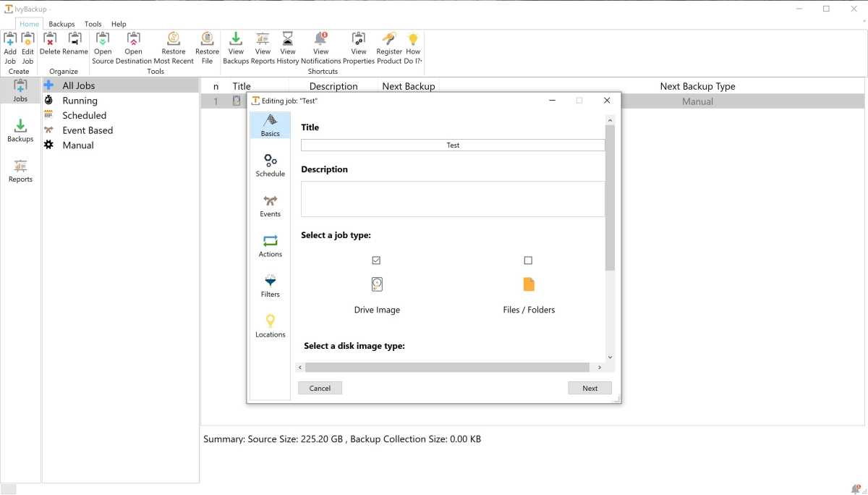Click the Description column header

333,86
